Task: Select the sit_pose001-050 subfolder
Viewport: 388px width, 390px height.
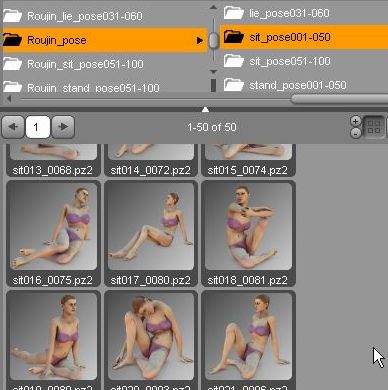Action: pos(304,37)
